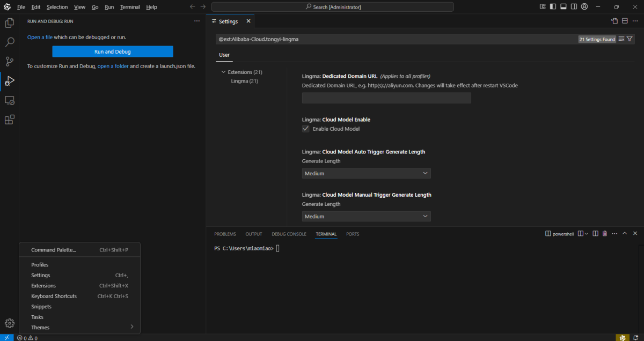The height and width of the screenshot is (341, 644).
Task: Open Remote Explorer icon in activity bar
Action: [x=9, y=100]
